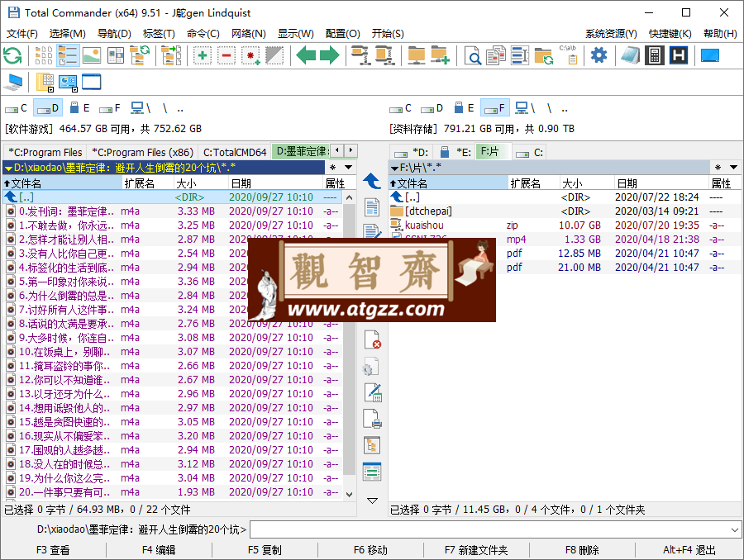
Task: Click left panel scrollbar down arrow
Action: [x=349, y=494]
